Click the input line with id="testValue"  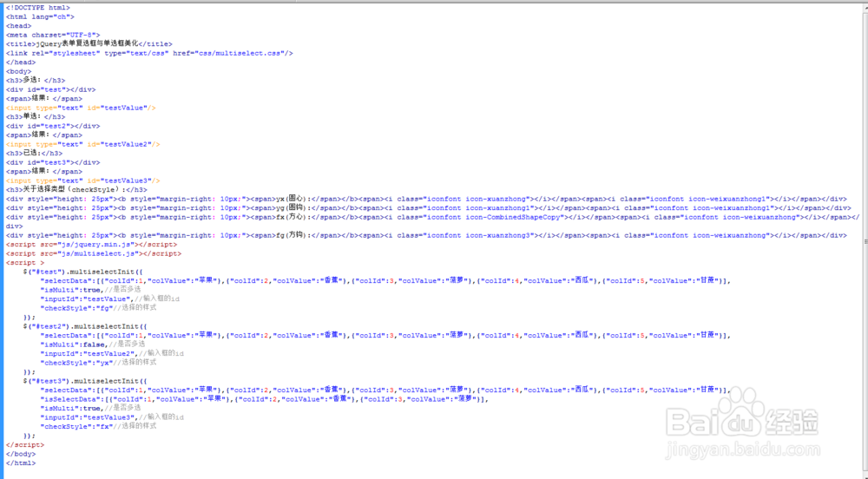tap(81, 108)
